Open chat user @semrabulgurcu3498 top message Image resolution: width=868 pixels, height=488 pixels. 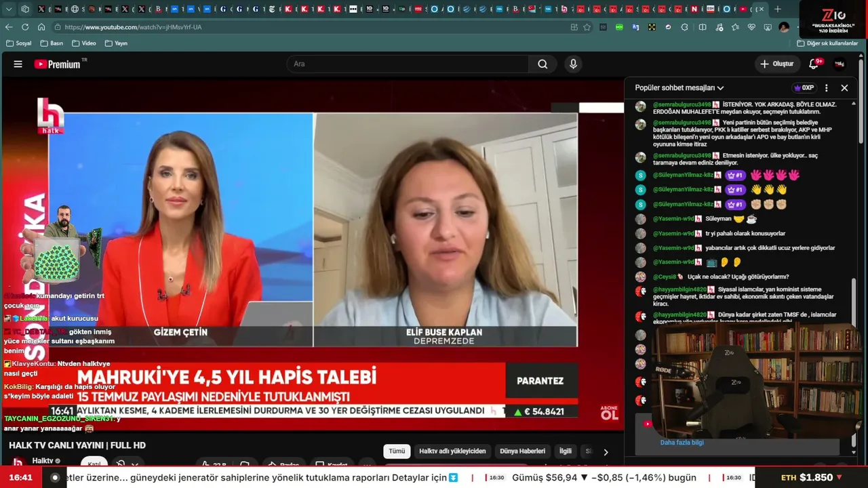coord(682,104)
